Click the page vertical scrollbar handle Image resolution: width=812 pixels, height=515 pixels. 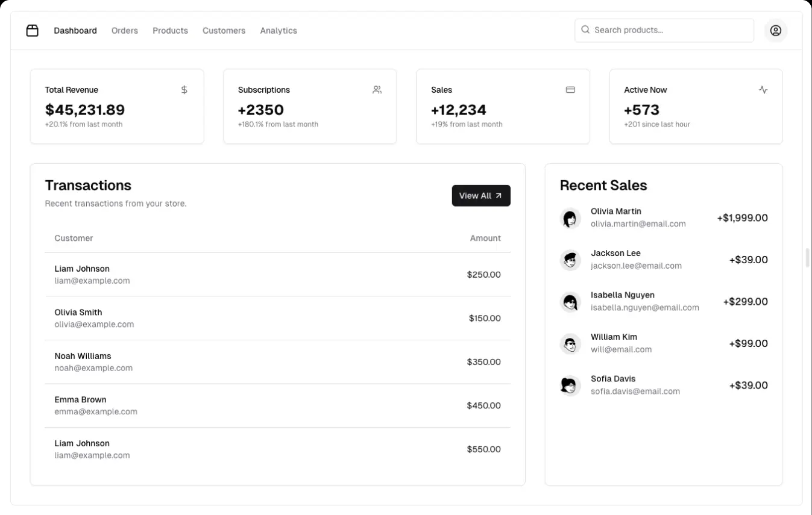808,257
